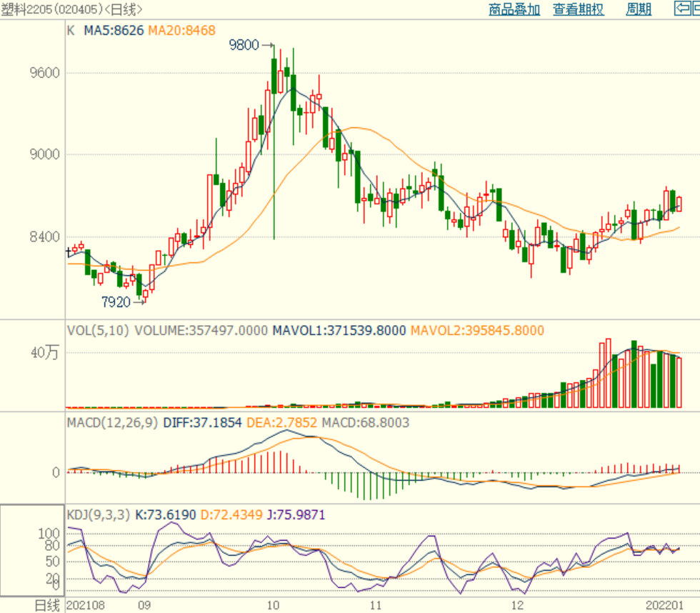Click the 塑料2205 chart title
Viewport: 700px width, 613px height.
click(71, 9)
